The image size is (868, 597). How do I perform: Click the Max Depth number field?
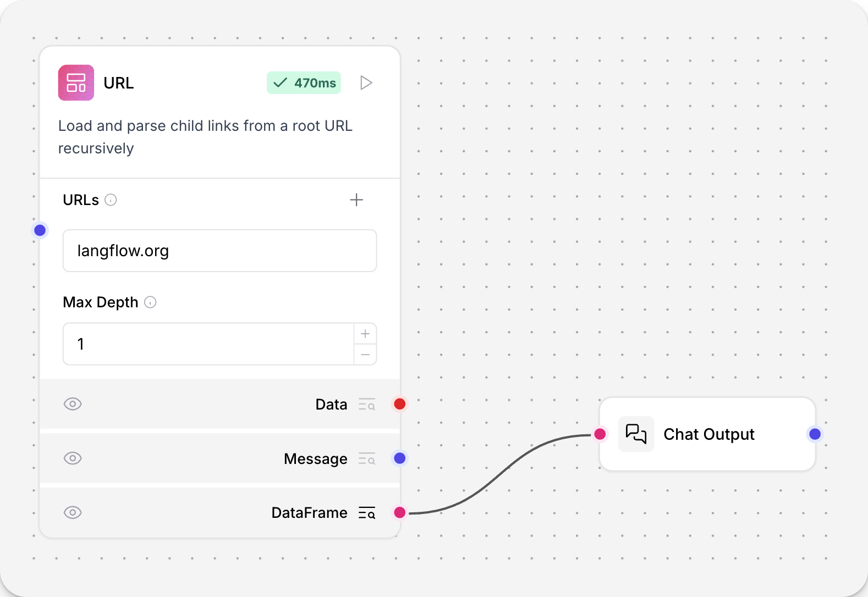208,344
